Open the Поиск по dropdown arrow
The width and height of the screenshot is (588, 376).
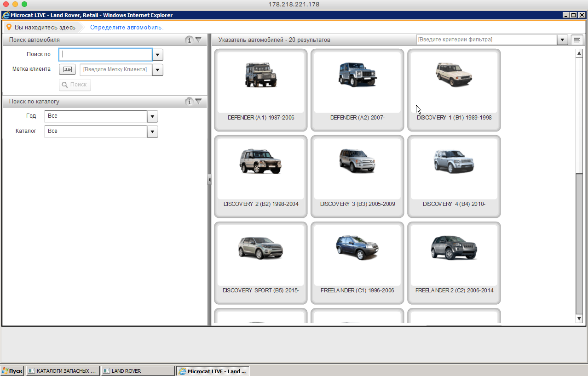[x=157, y=55]
